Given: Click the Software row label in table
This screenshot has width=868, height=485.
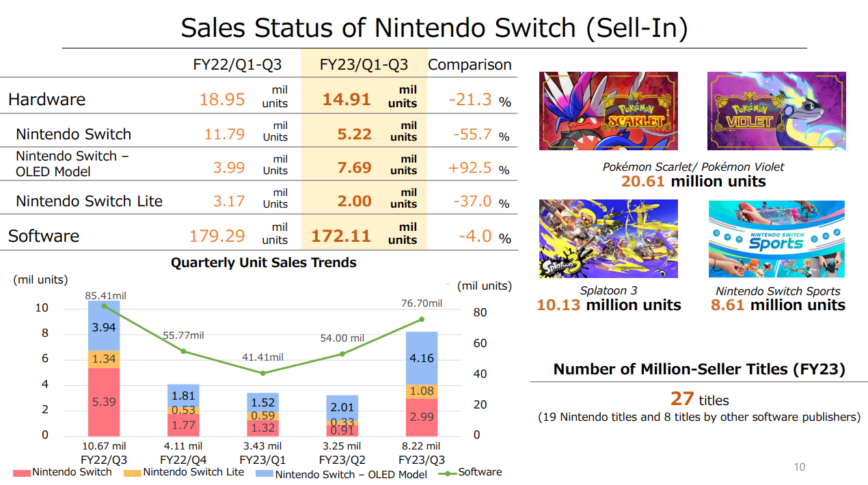Looking at the screenshot, I should click(44, 236).
